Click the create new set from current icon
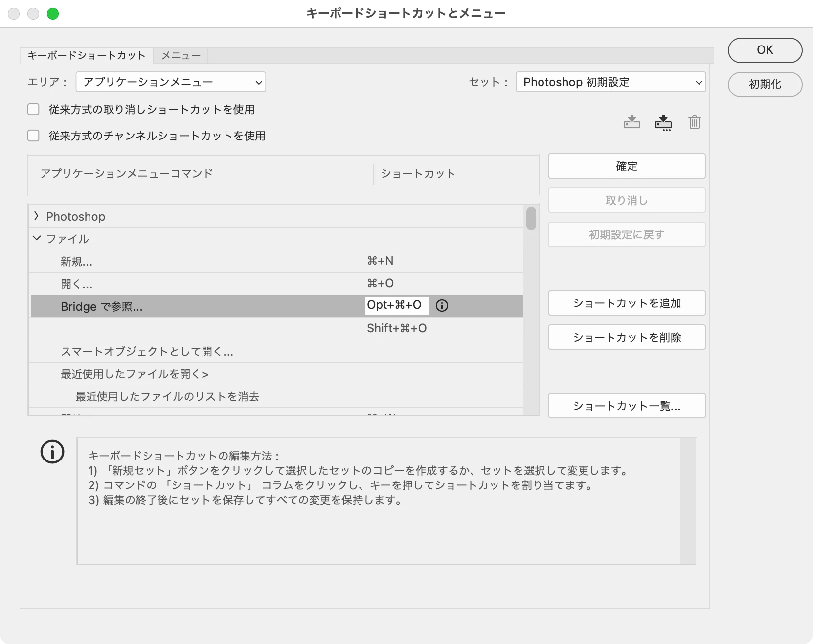 point(663,122)
